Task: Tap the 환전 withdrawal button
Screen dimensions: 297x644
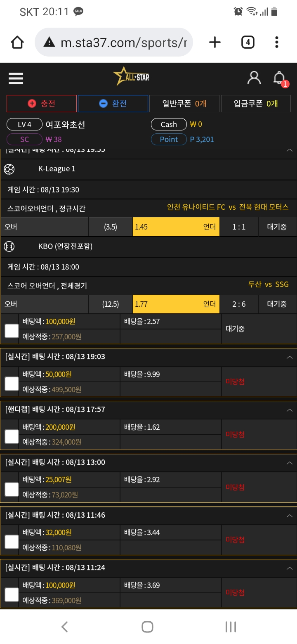Action: coord(113,104)
